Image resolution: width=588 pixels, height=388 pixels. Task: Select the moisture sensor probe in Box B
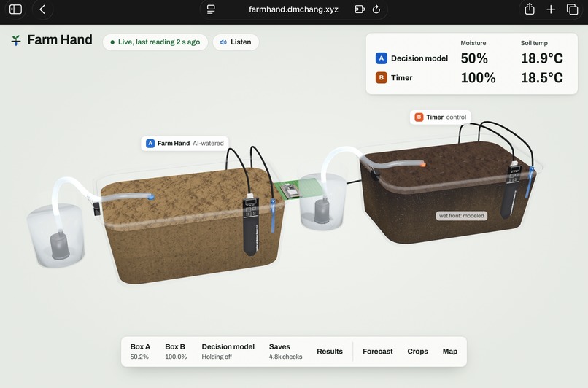pyautogui.click(x=512, y=190)
